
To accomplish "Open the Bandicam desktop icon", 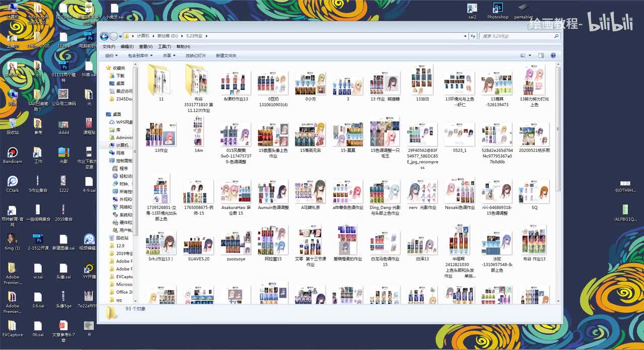I will point(13,155).
